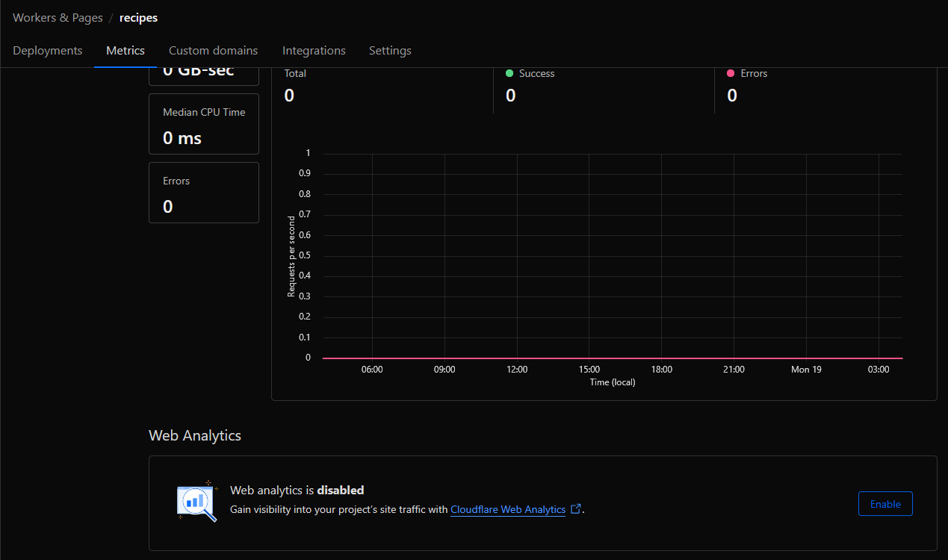Click the Web analytics is disabled text

[x=297, y=491]
